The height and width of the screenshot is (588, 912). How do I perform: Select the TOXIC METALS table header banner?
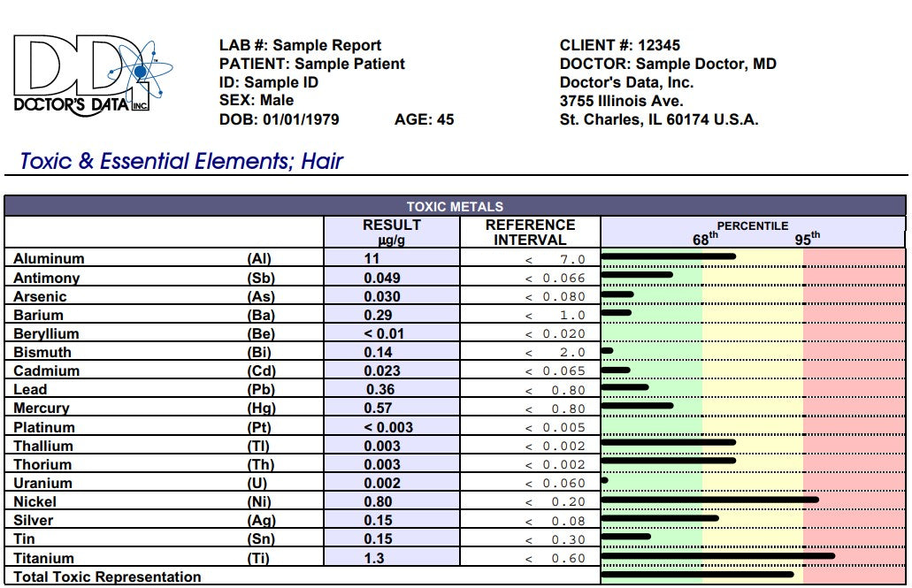(x=456, y=207)
